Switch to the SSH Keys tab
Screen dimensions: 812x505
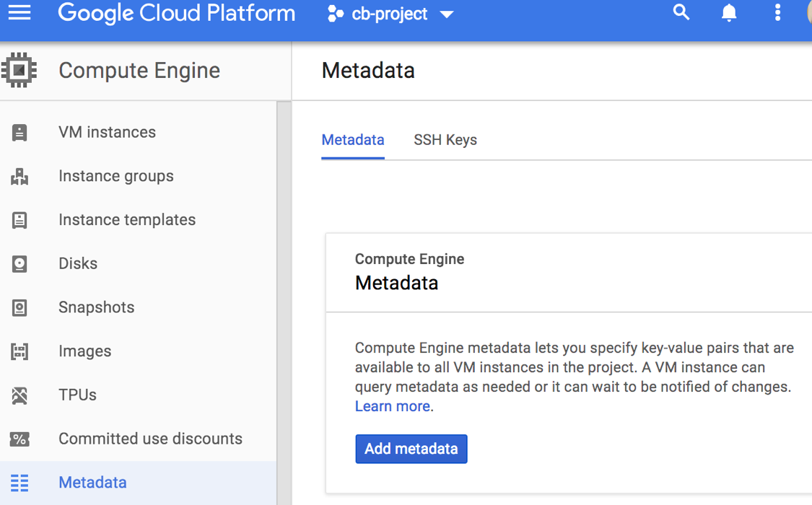445,140
